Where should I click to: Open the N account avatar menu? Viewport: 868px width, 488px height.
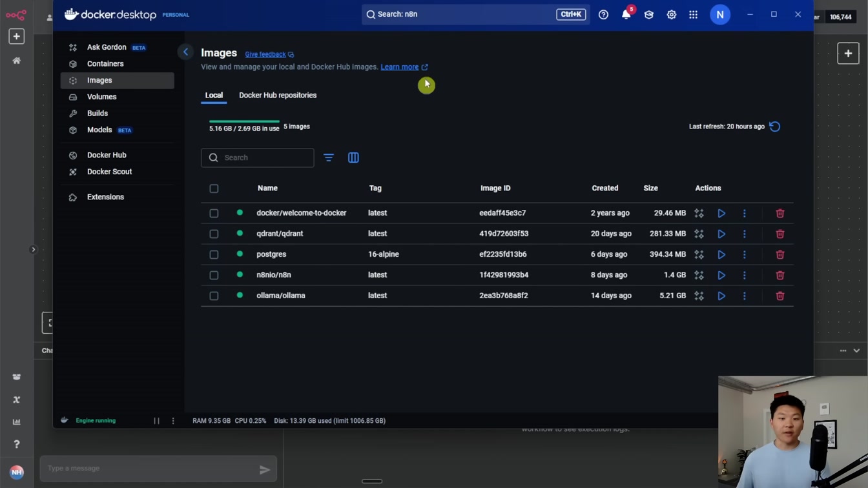coord(720,14)
